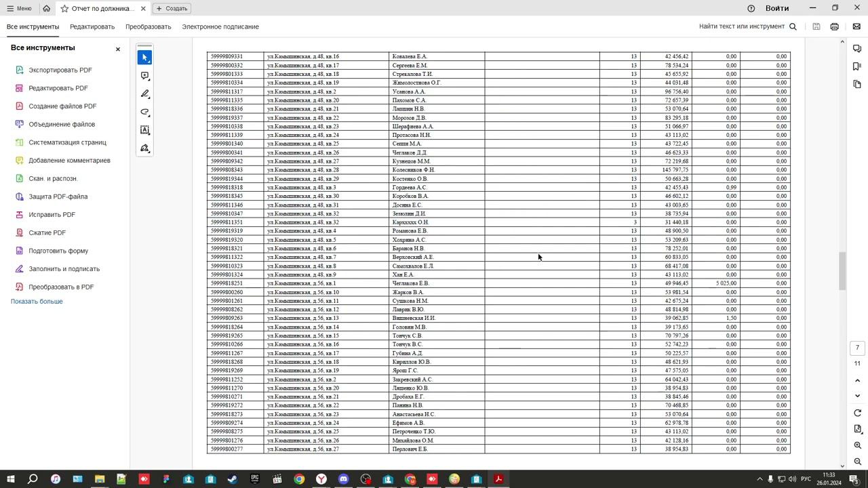Click address ул.Камышинская, д.56, кв.1
The width and height of the screenshot is (868, 488).
(301, 283)
